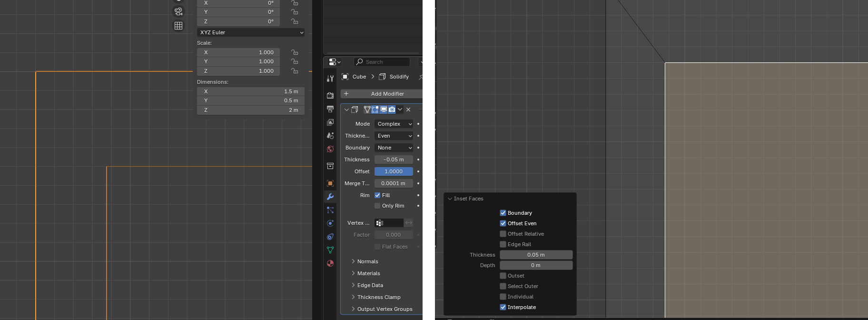Invert vertex group influence arrow button
The height and width of the screenshot is (320, 868).
(409, 223)
